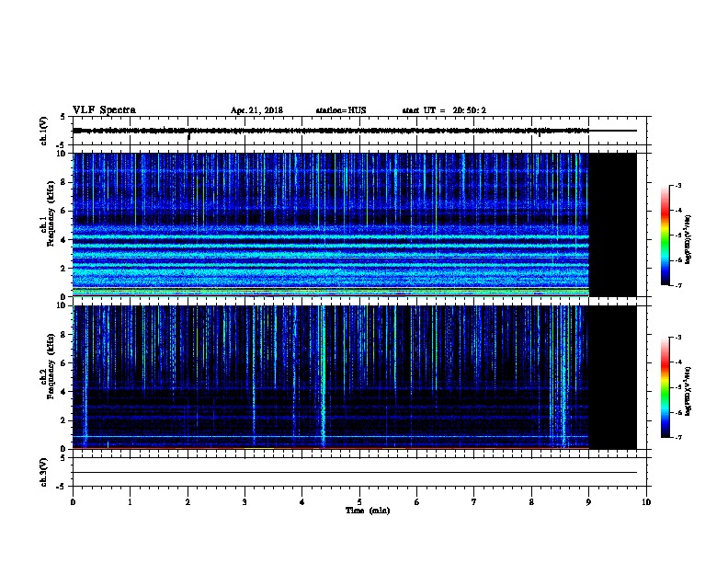
Task: Click the lower color bar's log(PSD) label
Action: click(x=688, y=391)
